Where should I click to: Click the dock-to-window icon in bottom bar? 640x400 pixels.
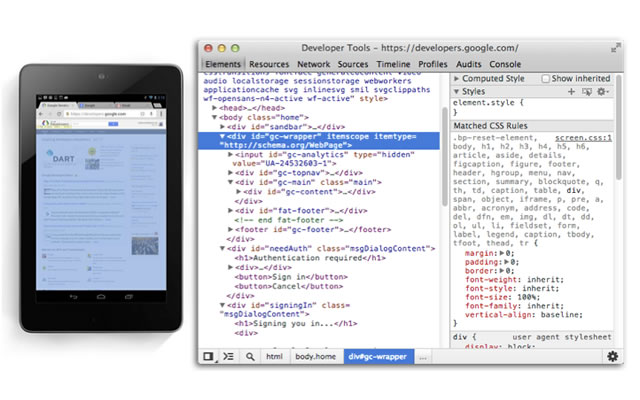(x=208, y=356)
